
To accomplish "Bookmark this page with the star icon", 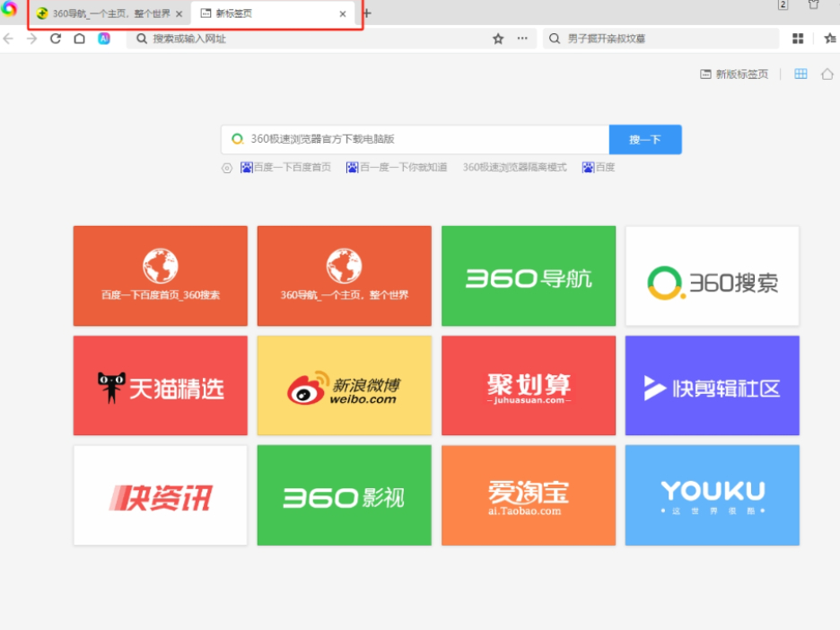I will click(498, 39).
